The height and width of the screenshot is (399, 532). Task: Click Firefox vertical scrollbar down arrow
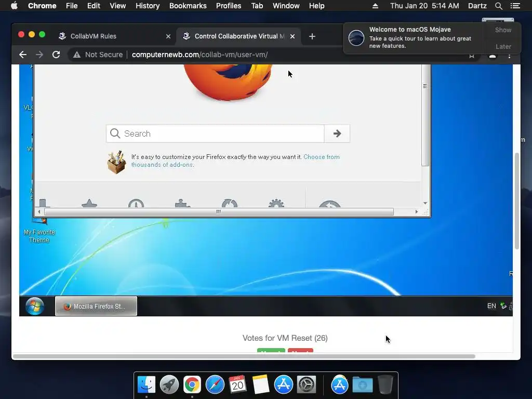[x=425, y=203]
